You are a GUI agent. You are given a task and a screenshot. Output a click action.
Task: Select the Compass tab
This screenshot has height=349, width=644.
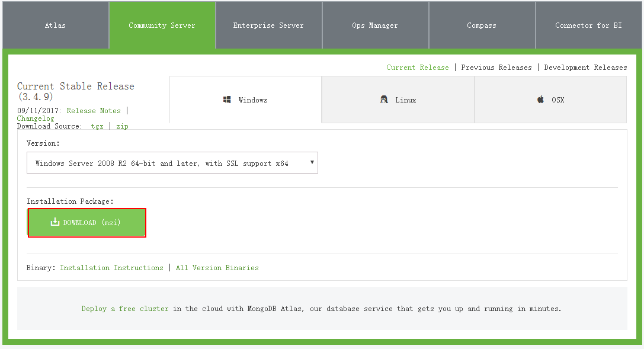pyautogui.click(x=482, y=25)
